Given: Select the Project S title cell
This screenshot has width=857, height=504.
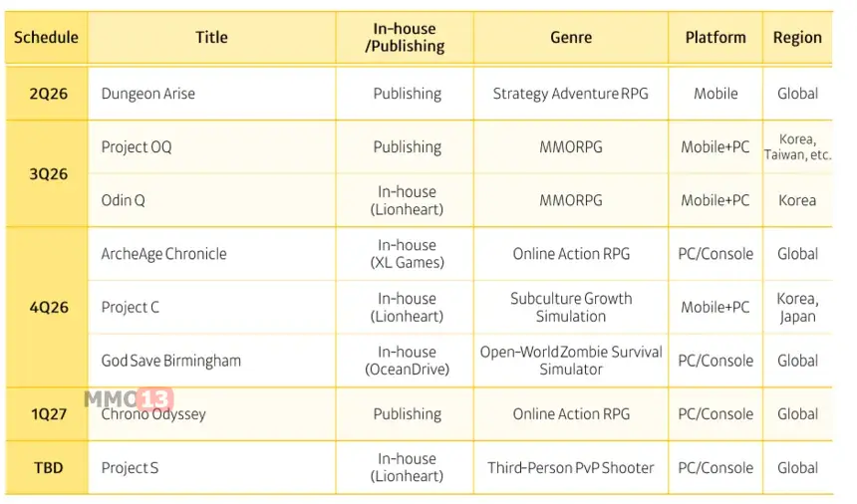Looking at the screenshot, I should 130,467.
